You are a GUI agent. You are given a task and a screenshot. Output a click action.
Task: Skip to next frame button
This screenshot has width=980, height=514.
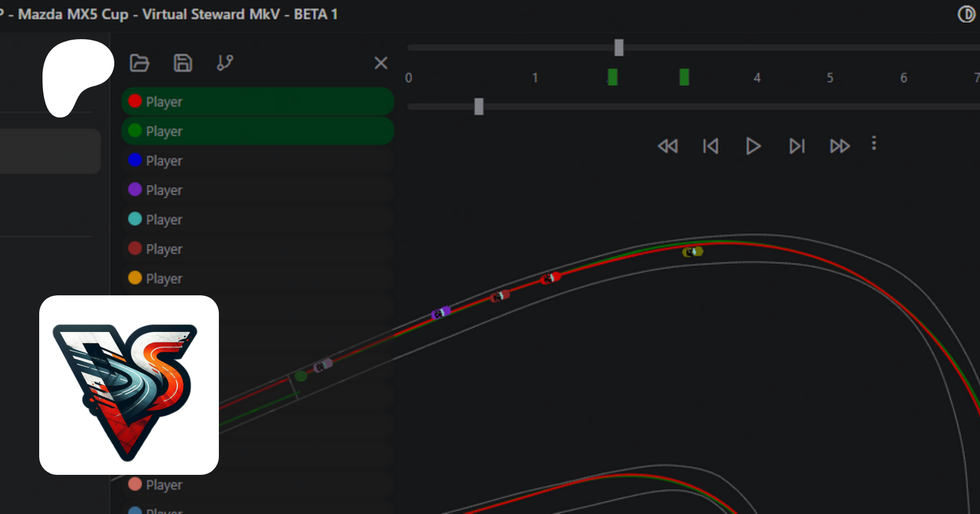(x=797, y=146)
